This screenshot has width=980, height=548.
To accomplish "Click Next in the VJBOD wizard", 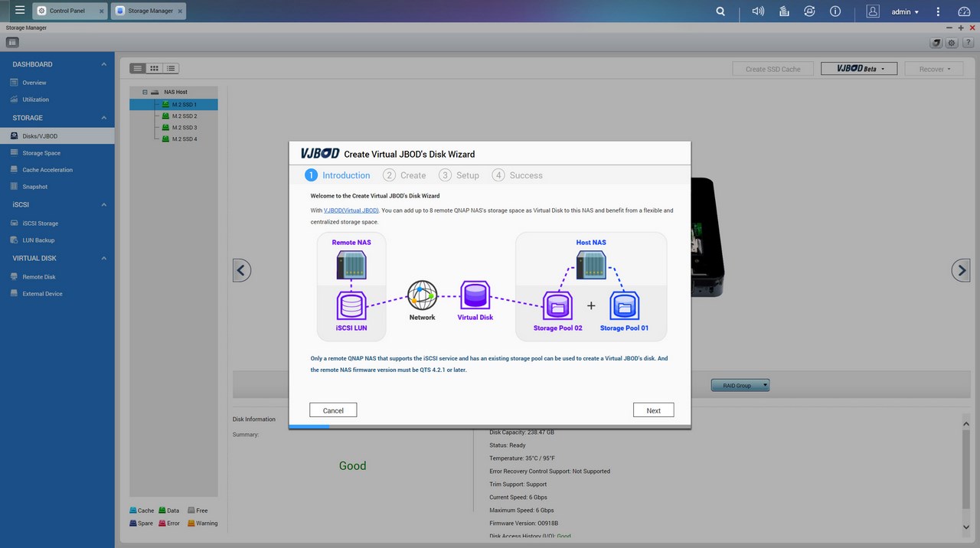I will coord(653,410).
